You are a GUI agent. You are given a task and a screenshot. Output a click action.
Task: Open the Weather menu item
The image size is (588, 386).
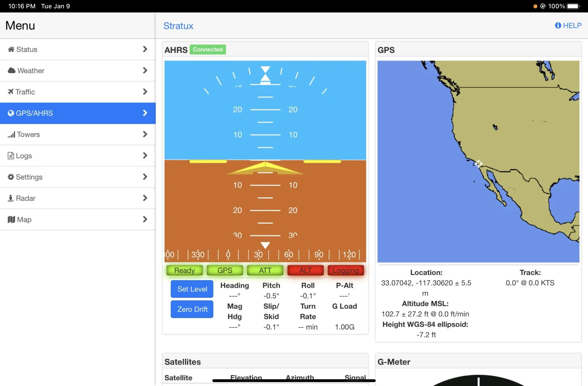coord(78,70)
